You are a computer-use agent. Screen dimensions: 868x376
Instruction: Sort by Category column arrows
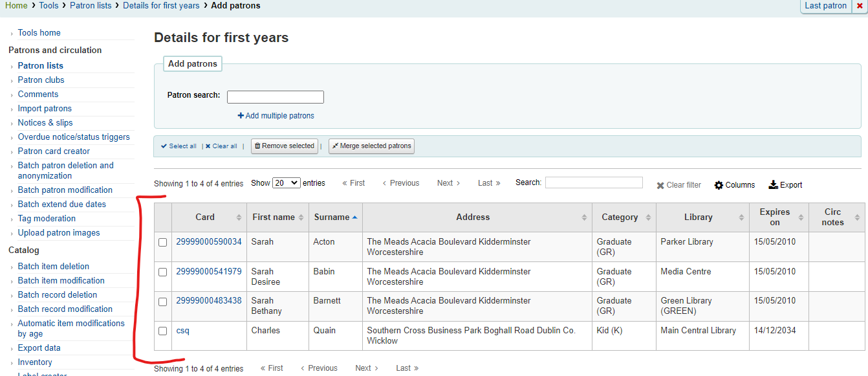(x=648, y=217)
